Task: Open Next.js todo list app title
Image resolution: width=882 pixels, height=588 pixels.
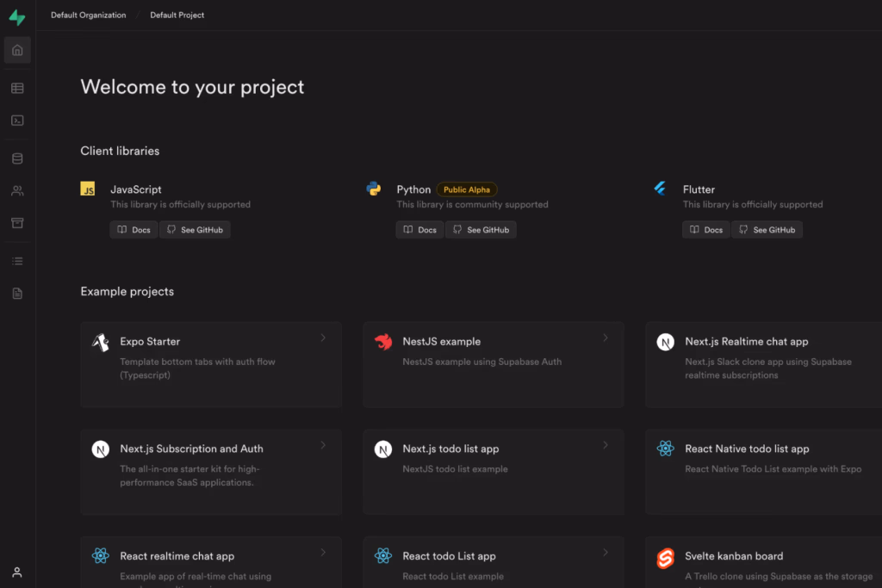Action: pyautogui.click(x=450, y=449)
